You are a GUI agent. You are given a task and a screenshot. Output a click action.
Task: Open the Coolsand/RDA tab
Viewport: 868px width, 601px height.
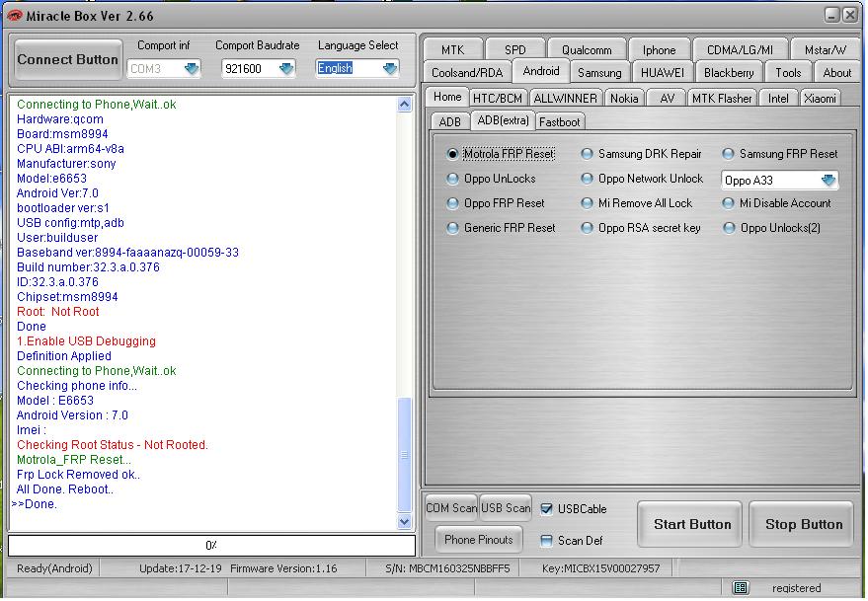(467, 72)
